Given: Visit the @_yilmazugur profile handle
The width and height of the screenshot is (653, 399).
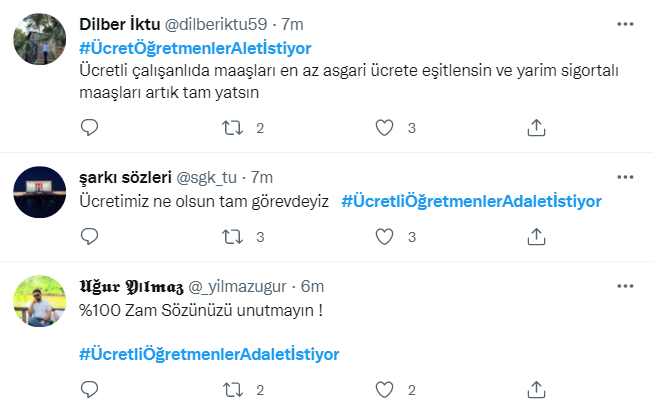Looking at the screenshot, I should [237, 287].
